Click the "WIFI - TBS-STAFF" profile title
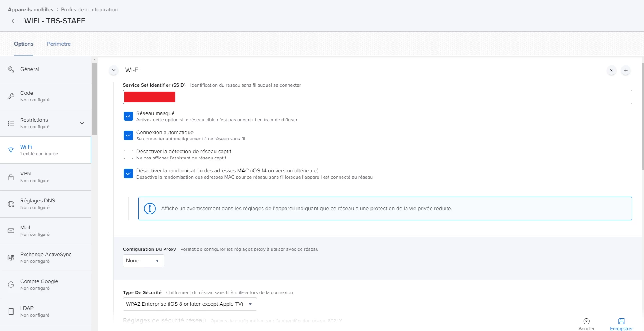This screenshot has height=331, width=644. tap(55, 21)
